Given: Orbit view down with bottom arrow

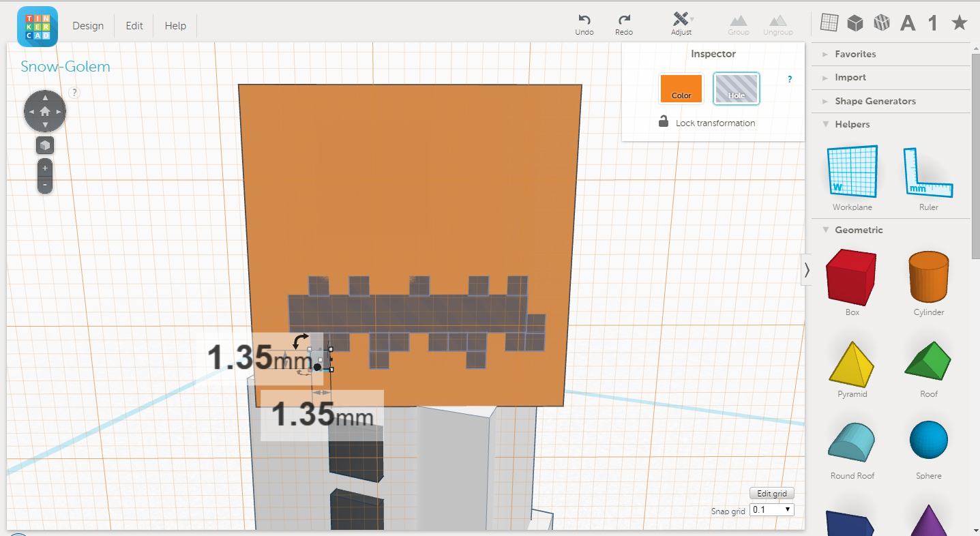Looking at the screenshot, I should [x=45, y=125].
